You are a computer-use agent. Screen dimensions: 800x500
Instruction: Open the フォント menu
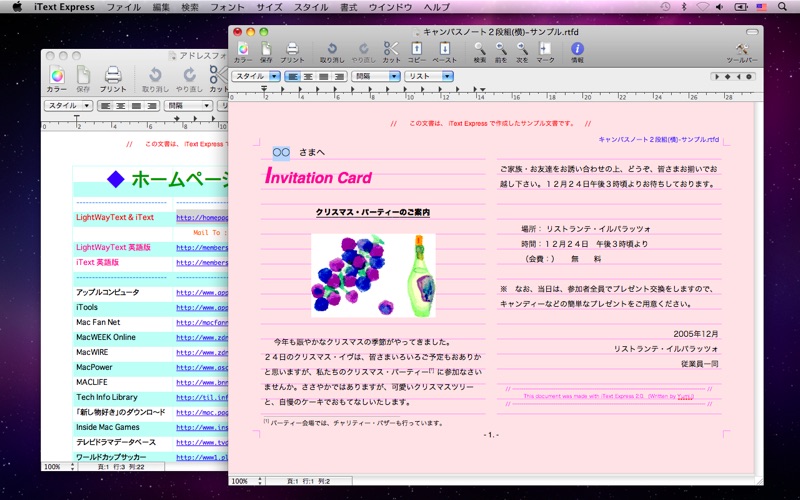(227, 7)
